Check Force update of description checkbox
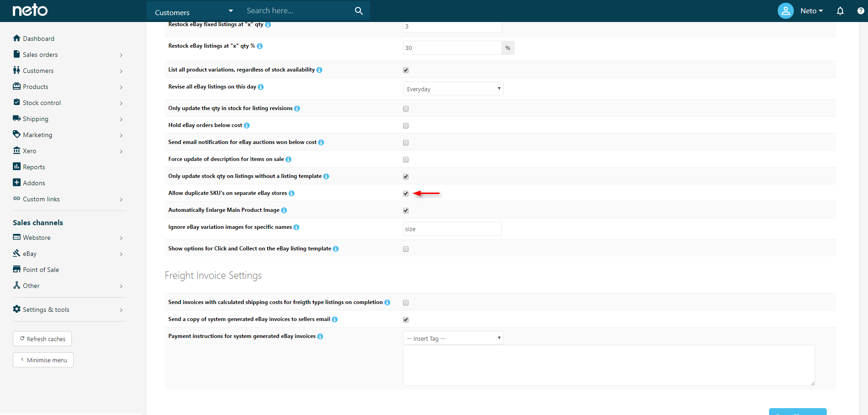The image size is (868, 415). (406, 160)
